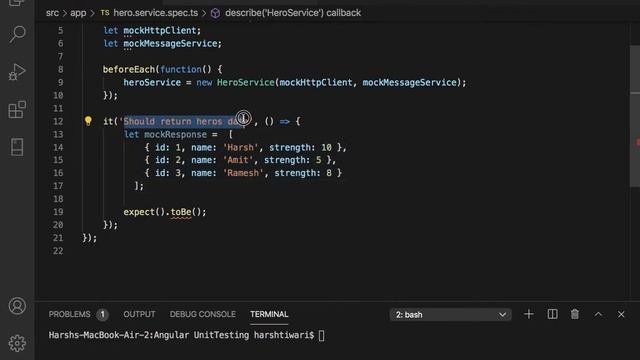Click the 'hero.service.spec.ts' breadcrumb

point(156,13)
